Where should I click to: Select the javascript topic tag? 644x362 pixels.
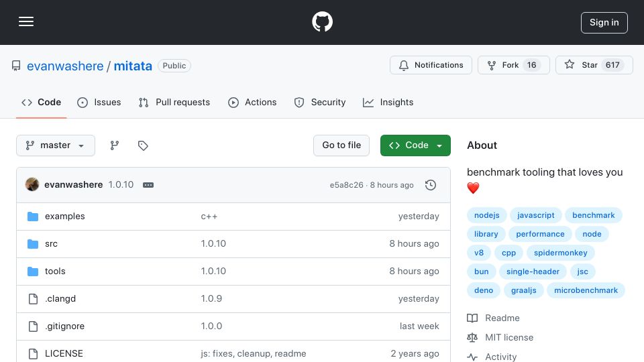535,215
